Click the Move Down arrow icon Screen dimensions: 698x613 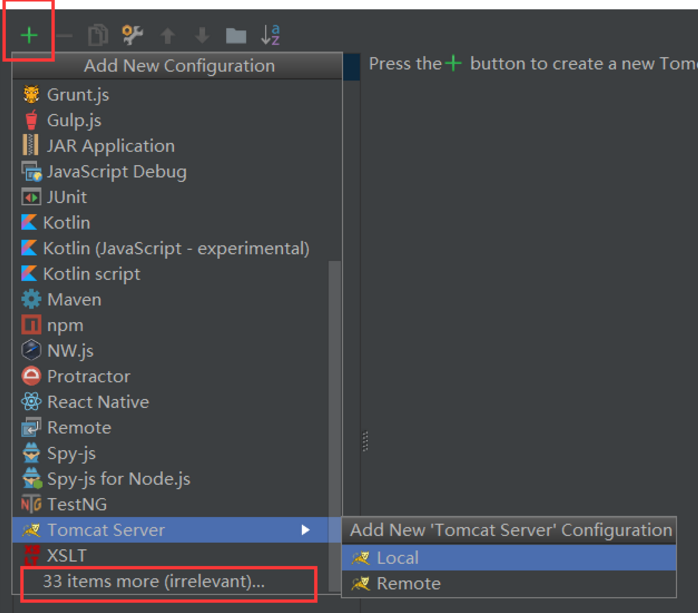(202, 36)
